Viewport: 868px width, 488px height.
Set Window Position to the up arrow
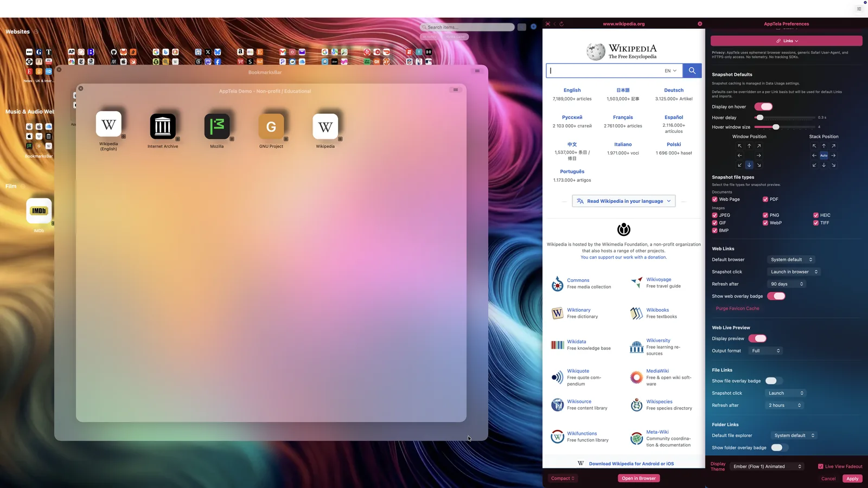749,146
